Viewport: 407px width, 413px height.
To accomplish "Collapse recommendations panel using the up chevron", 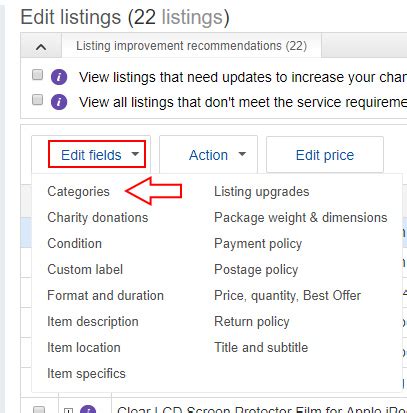I will (x=41, y=47).
